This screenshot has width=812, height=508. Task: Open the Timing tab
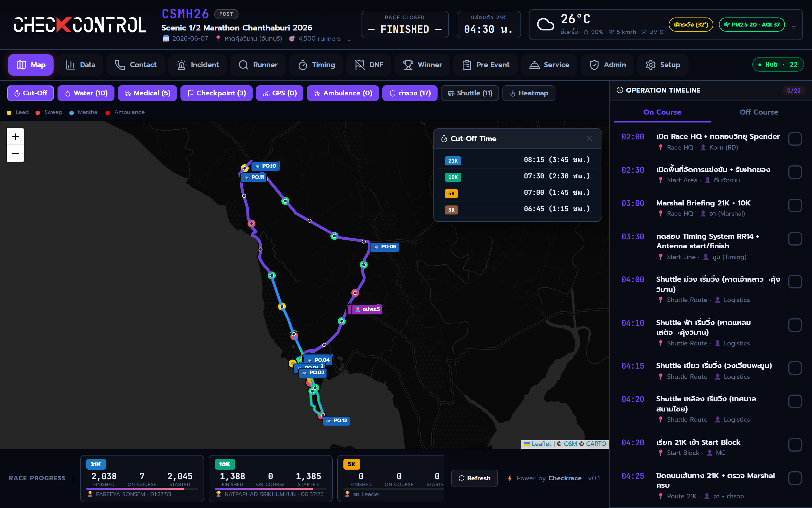point(316,65)
